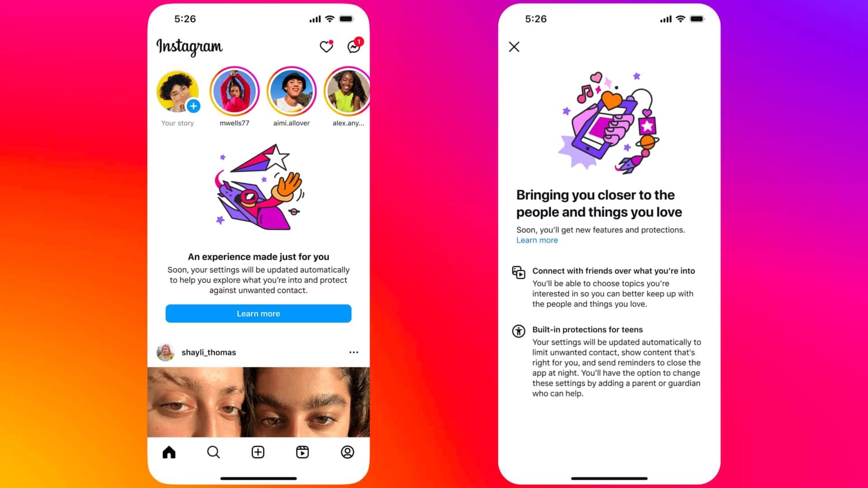Click Learn more link on protections screen

536,240
